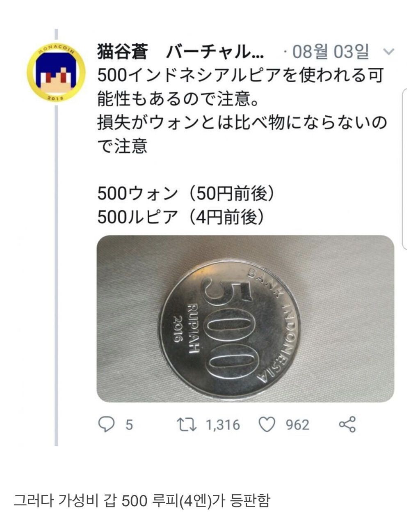Click the retweet count 1,316
The height and width of the screenshot is (532, 420).
pyautogui.click(x=222, y=425)
